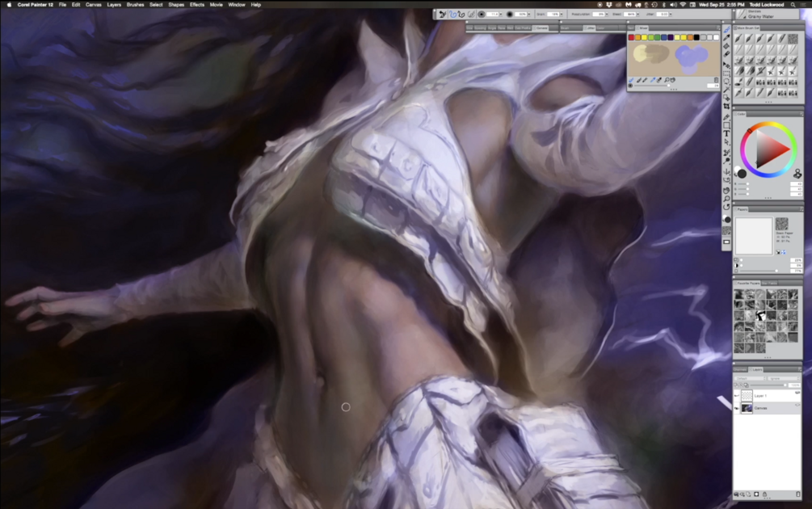Screen dimensions: 812x509
Task: Select the Dropper tool in the toolbox
Action: (726, 37)
